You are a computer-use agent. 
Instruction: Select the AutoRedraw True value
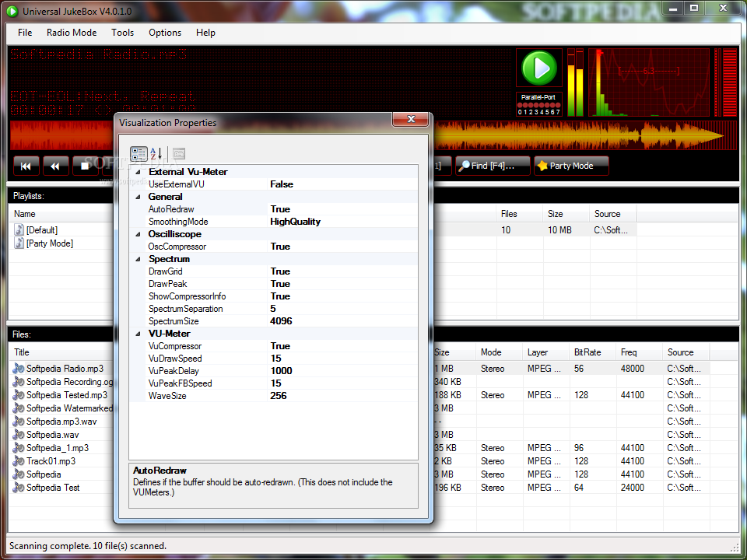(280, 209)
